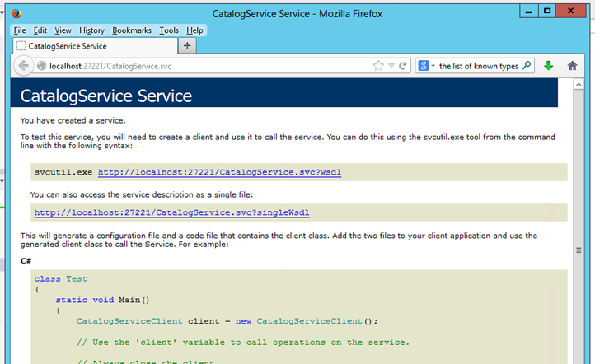Go to the Home page icon
Screen dimensions: 595x364
(x=573, y=66)
